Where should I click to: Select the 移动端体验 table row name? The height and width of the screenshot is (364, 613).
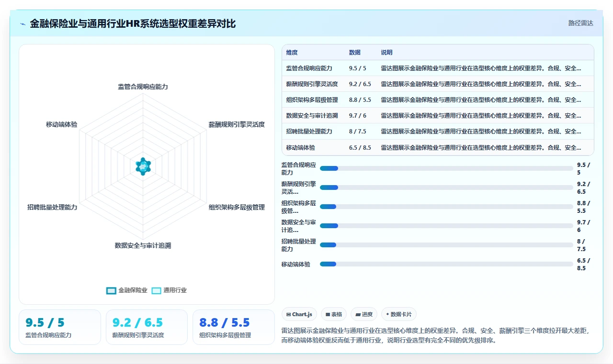(300, 148)
